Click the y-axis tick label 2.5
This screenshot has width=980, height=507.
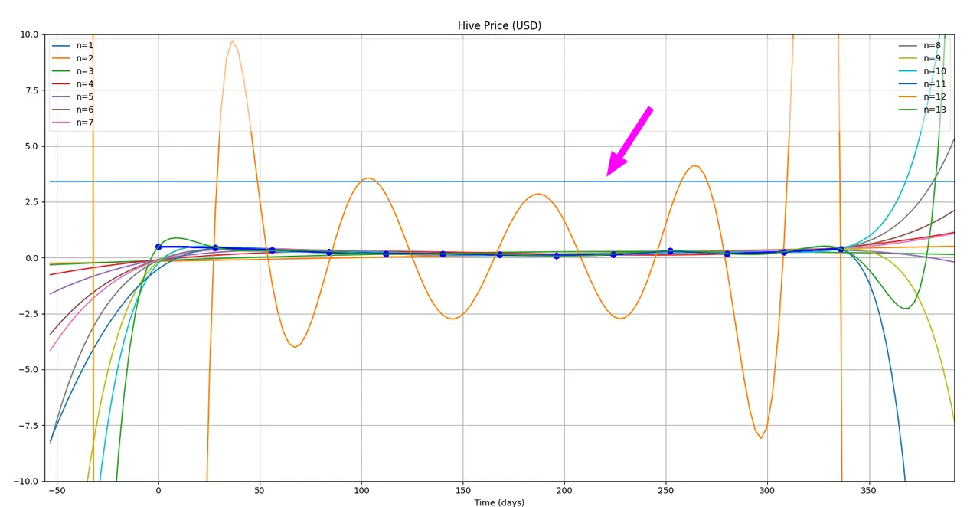[31, 202]
